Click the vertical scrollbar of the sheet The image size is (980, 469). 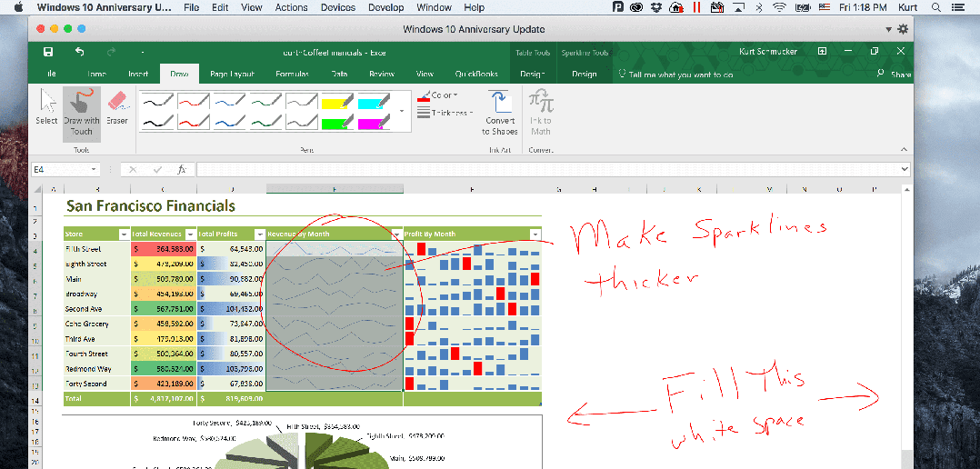tap(906, 324)
